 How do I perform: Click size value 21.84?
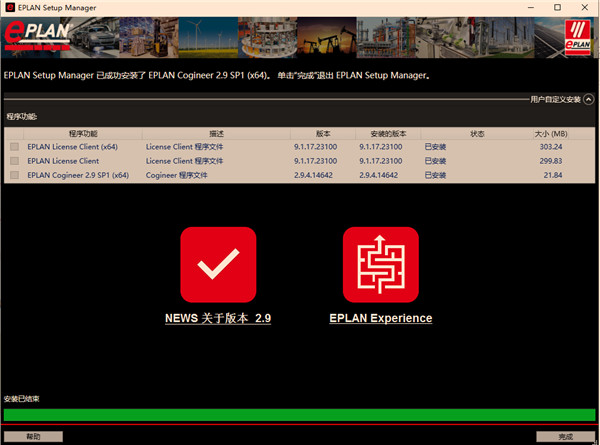[553, 175]
